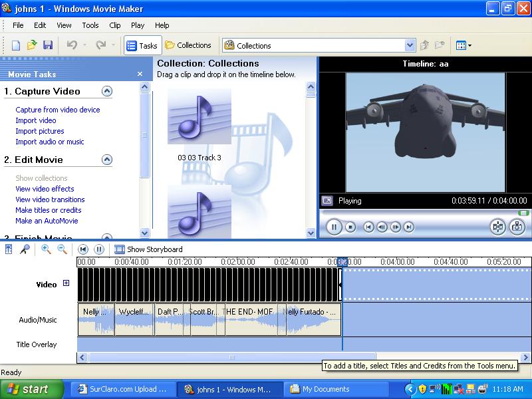Image resolution: width=532 pixels, height=399 pixels.
Task: Click the Set Audio Levels icon
Action: point(9,249)
